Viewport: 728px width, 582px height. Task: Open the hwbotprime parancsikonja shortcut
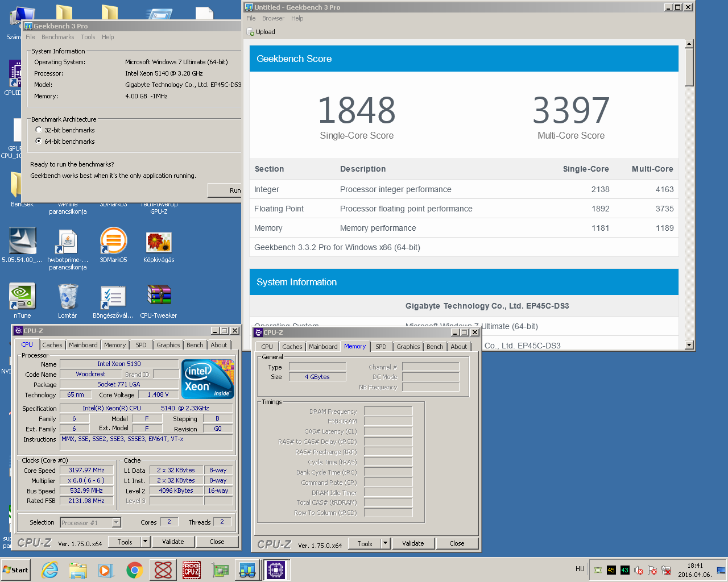point(68,249)
